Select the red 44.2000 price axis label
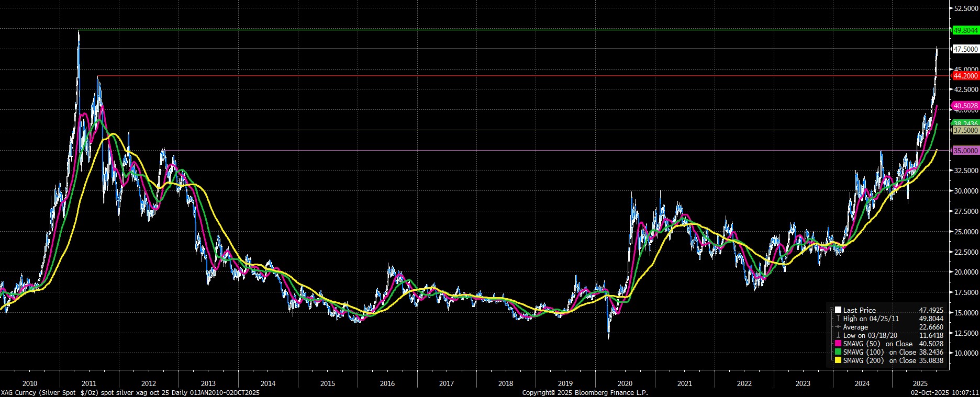The height and width of the screenshot is (397, 980). point(966,76)
